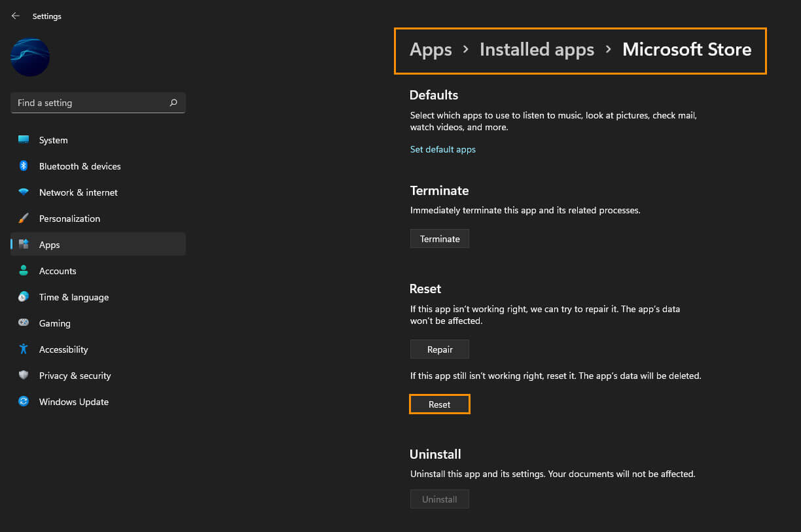Open Time & language page
801x532 pixels.
pyautogui.click(x=74, y=297)
